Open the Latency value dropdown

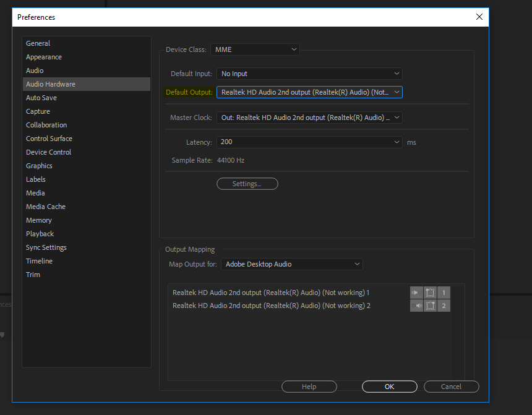pyautogui.click(x=309, y=142)
